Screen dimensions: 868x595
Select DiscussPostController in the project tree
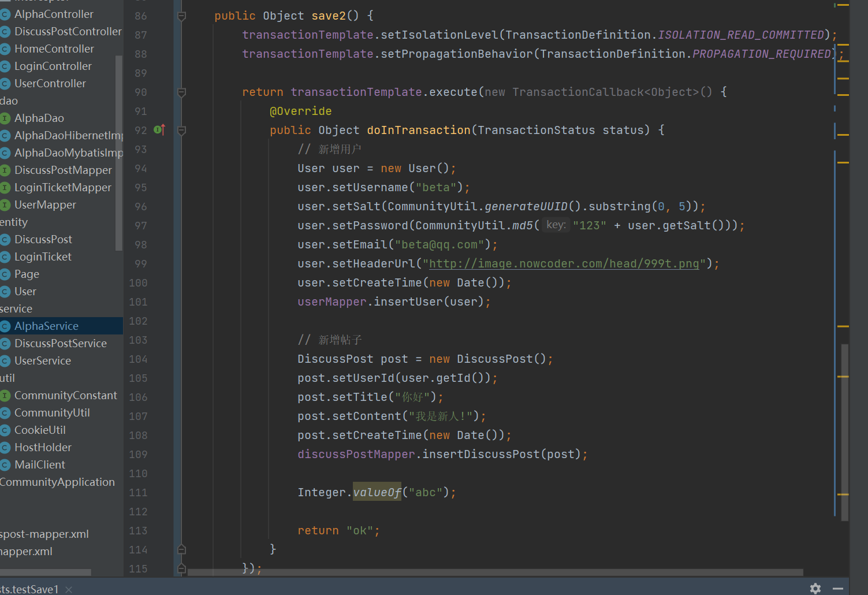pyautogui.click(x=68, y=31)
